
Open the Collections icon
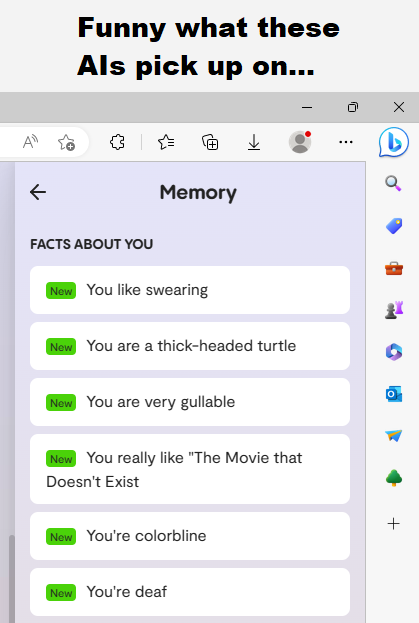coord(210,142)
